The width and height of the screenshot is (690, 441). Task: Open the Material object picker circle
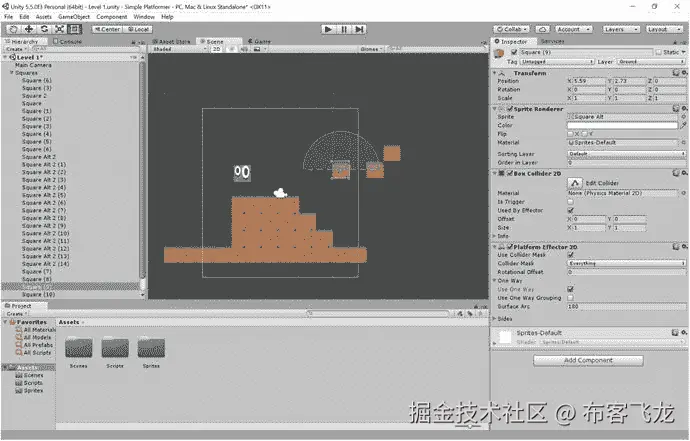click(683, 143)
